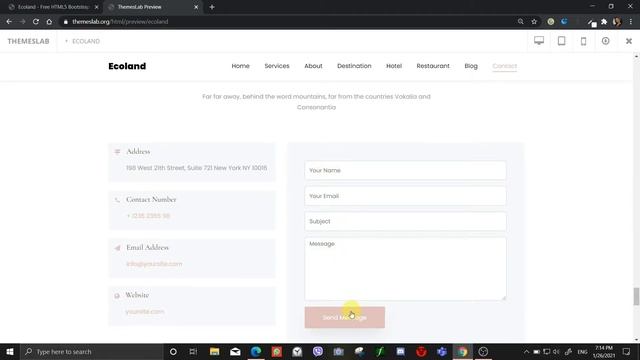Open the Destination nav item
This screenshot has height=360, width=640.
click(354, 66)
